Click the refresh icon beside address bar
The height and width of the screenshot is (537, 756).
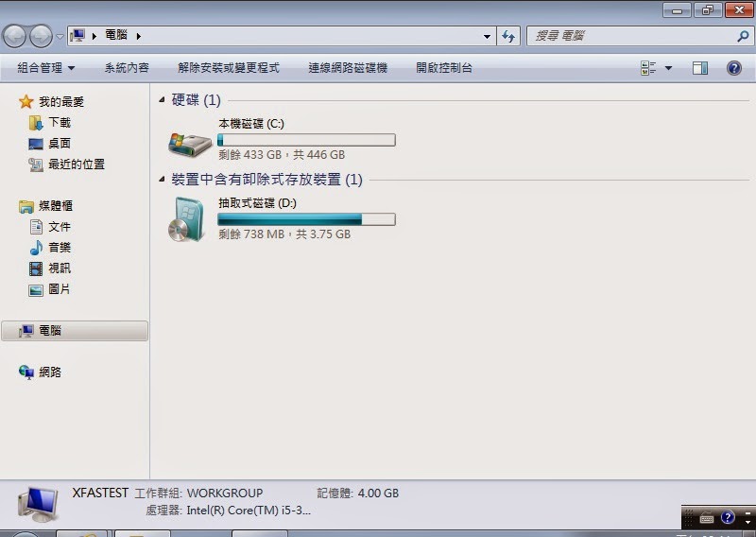(508, 36)
